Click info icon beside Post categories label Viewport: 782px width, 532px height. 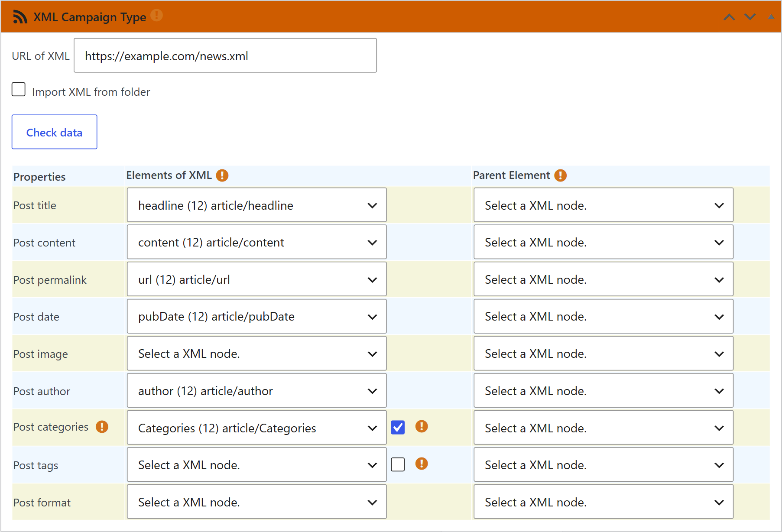pos(102,427)
